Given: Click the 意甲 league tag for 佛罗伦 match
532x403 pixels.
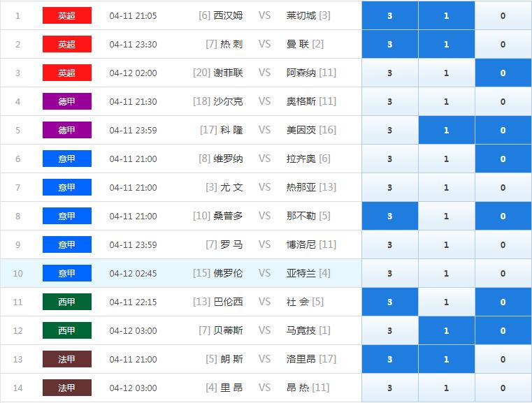Looking at the screenshot, I should (x=67, y=273).
